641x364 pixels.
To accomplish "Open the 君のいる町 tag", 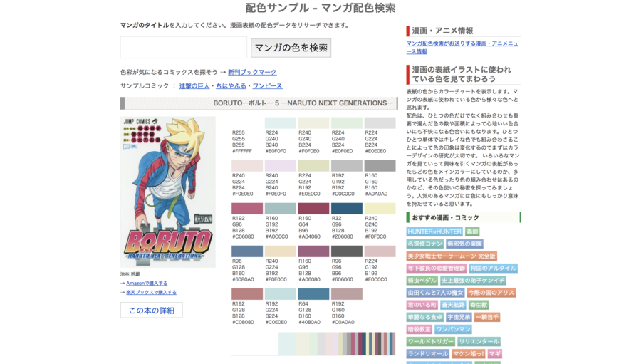I will pyautogui.click(x=422, y=305).
